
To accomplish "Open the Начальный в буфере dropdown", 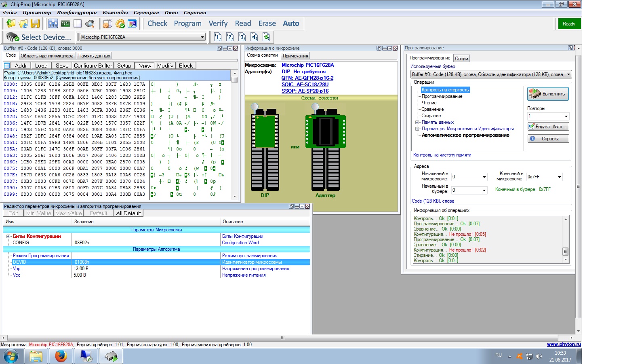I will [x=484, y=190].
